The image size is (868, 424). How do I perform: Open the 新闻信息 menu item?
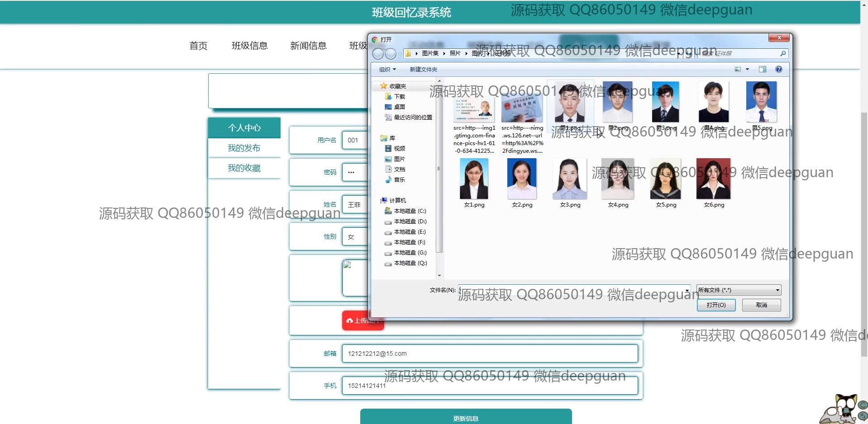point(308,46)
